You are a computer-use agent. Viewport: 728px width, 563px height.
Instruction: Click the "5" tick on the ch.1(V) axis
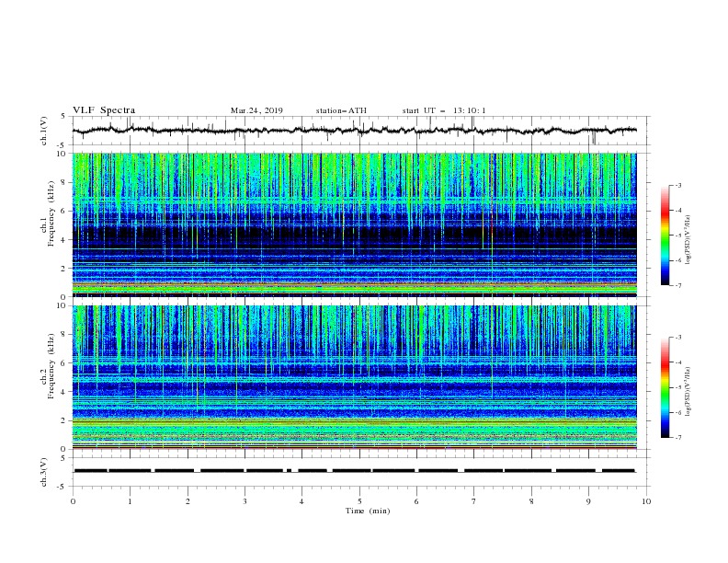[63, 117]
